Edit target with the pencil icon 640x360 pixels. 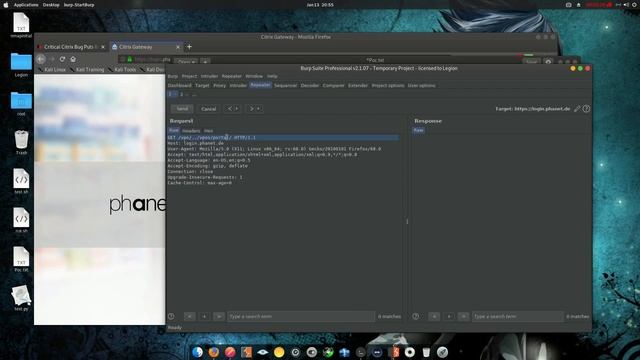coord(577,109)
